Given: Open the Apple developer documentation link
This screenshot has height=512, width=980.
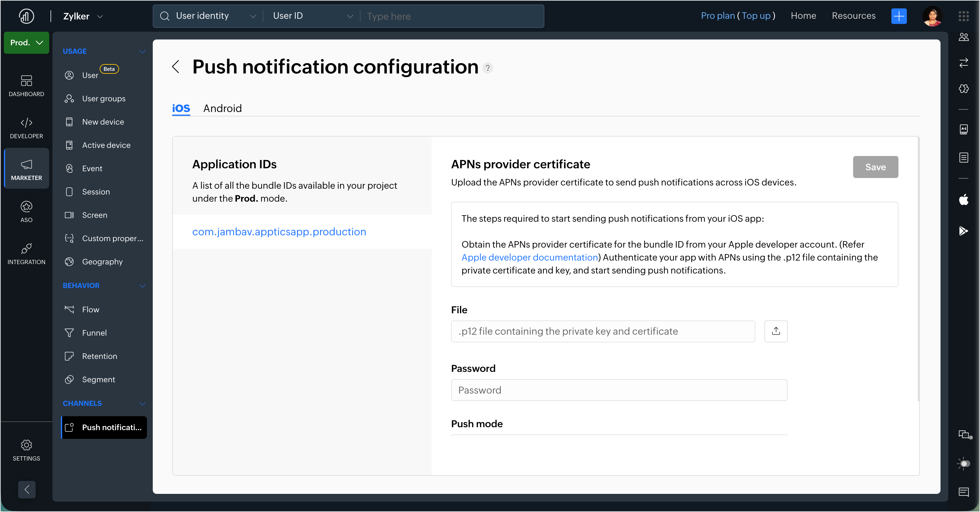Looking at the screenshot, I should click(529, 258).
